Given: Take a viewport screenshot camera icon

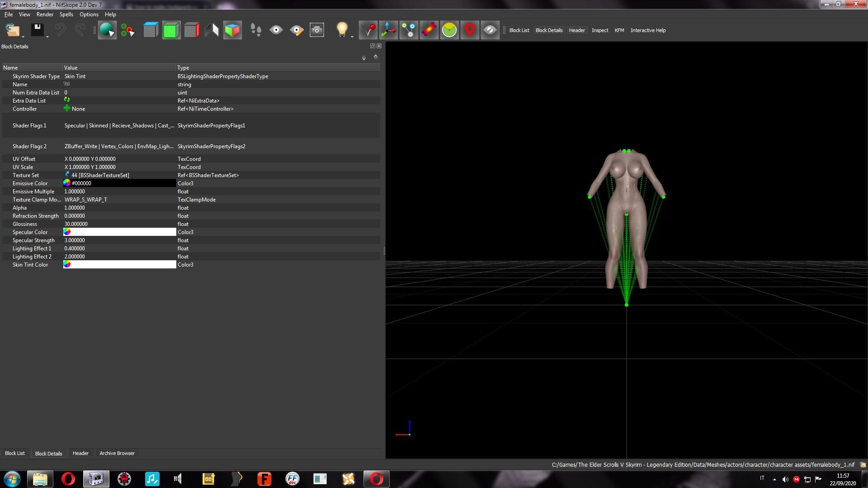Looking at the screenshot, I should point(317,30).
